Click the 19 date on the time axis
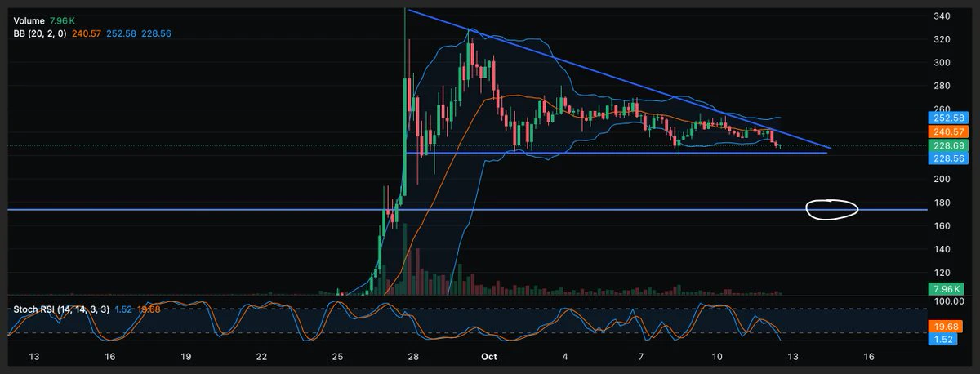Viewport: 980px width, 374px height. coord(186,357)
